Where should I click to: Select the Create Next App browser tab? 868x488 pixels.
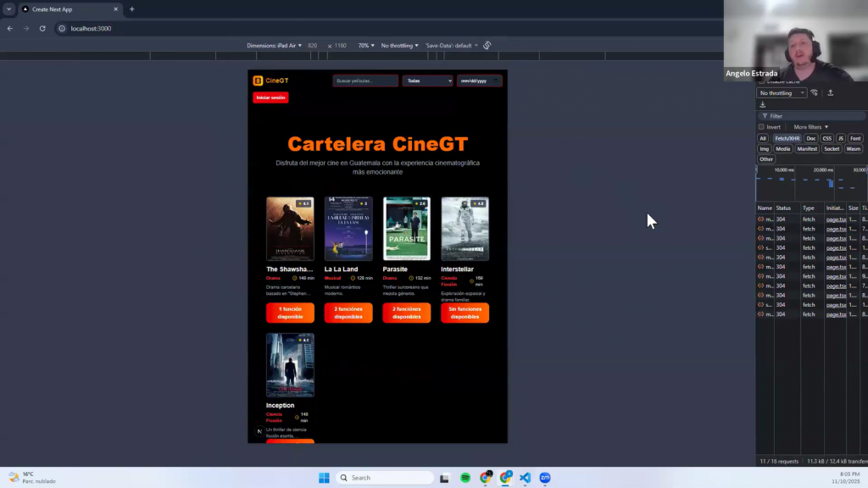point(68,9)
